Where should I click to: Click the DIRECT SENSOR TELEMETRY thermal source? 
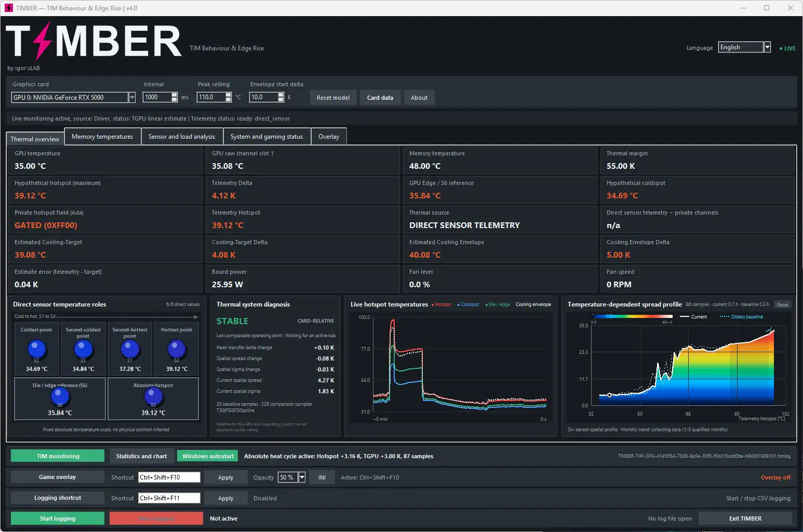point(464,225)
